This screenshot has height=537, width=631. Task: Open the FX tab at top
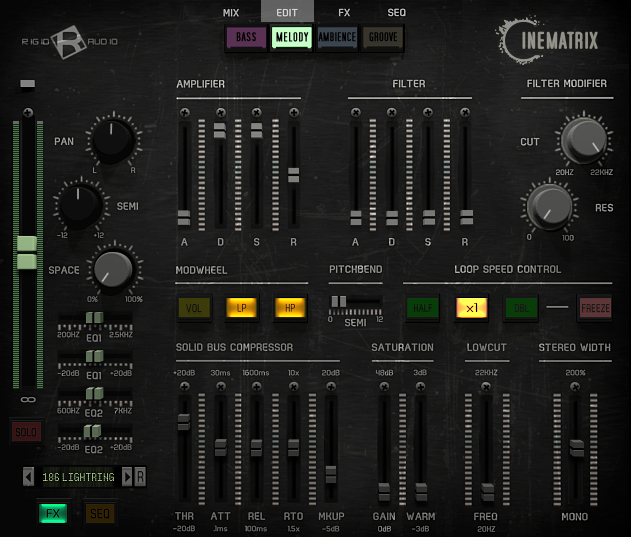point(344,13)
